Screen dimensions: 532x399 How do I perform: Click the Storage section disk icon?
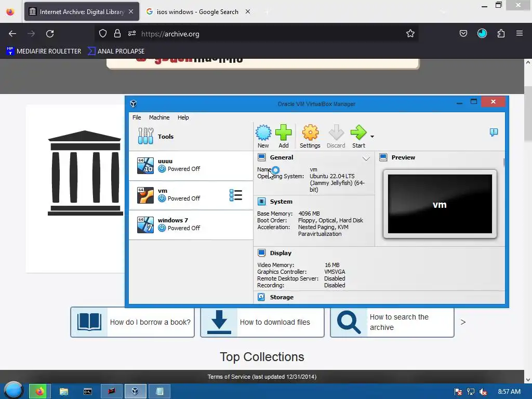pos(261,297)
